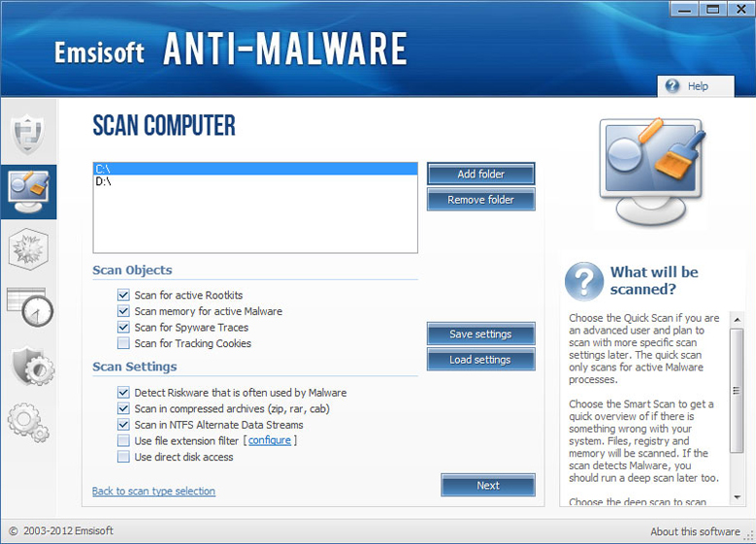The image size is (756, 544).
Task: Enable Scan for Tracking Cookies
Action: click(123, 343)
